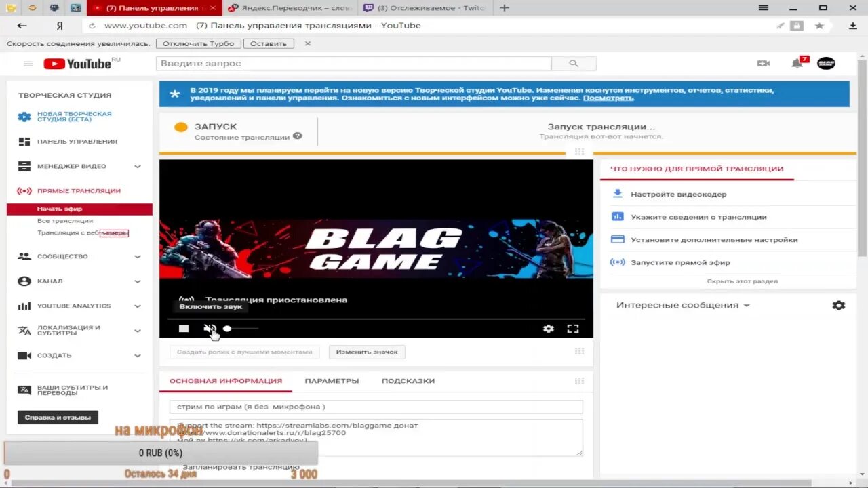Click the YouTube search query field
868x488 pixels.
click(x=353, y=64)
